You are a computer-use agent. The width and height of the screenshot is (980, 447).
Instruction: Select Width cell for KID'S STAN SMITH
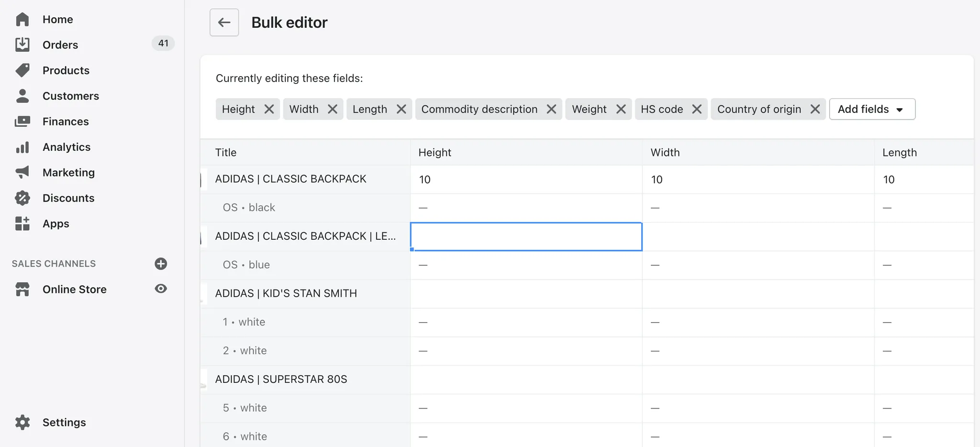point(758,294)
